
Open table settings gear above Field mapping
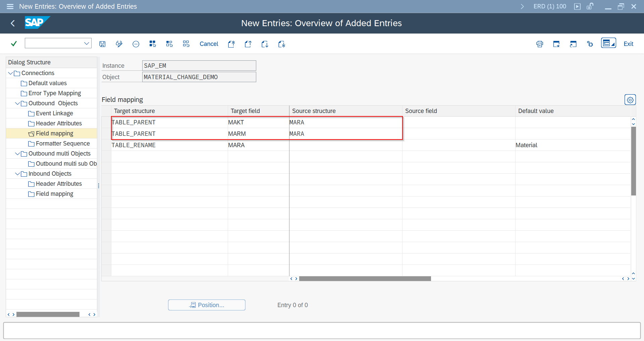[630, 100]
